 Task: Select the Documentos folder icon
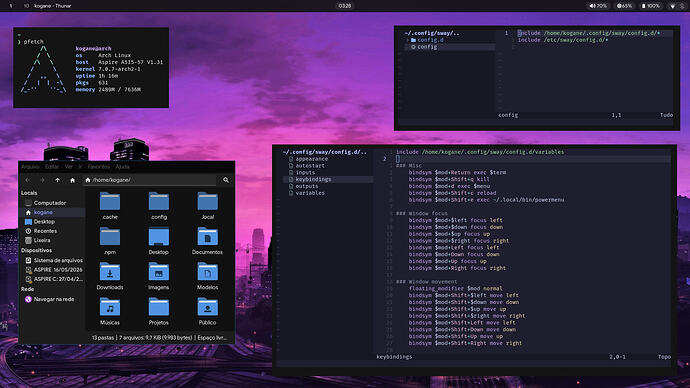click(208, 236)
